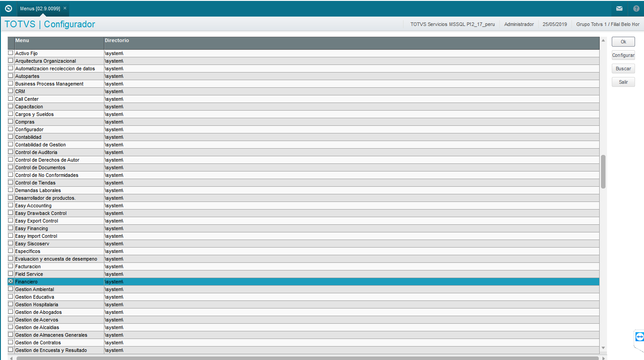This screenshot has height=360, width=644.
Task: Select the Easy Export Control row
Action: tap(304, 221)
